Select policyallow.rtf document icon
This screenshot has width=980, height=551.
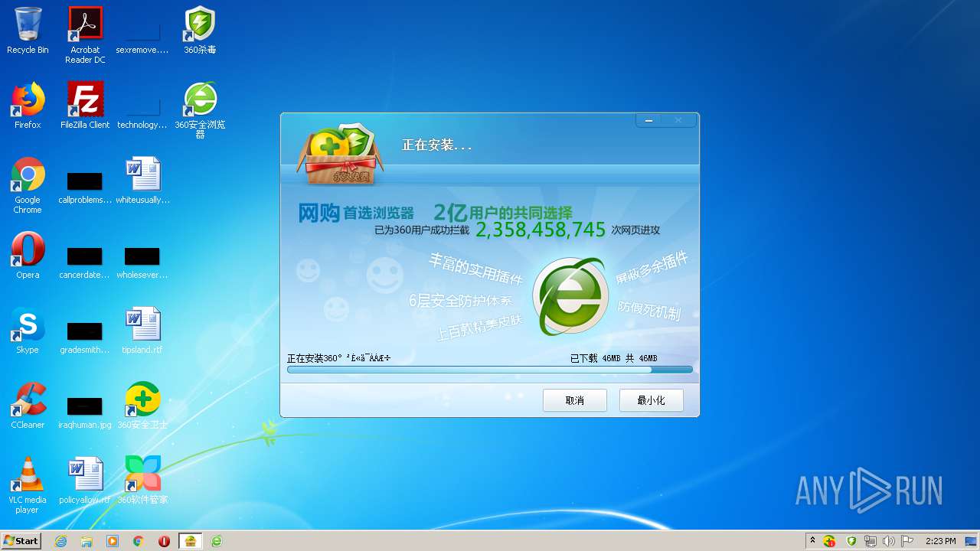pyautogui.click(x=85, y=481)
